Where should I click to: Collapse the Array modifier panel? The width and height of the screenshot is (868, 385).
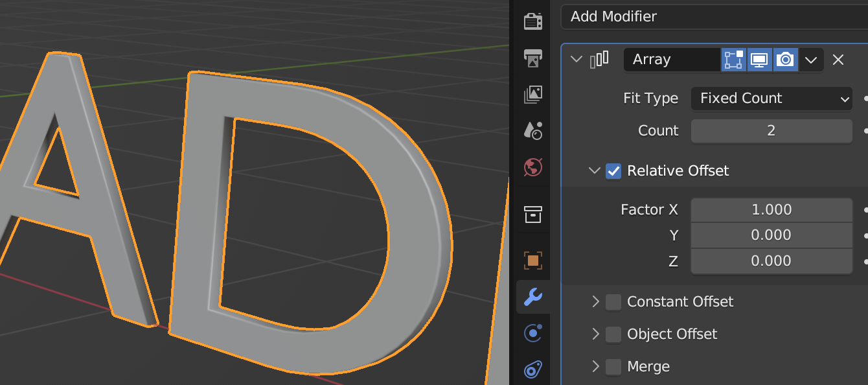[576, 60]
